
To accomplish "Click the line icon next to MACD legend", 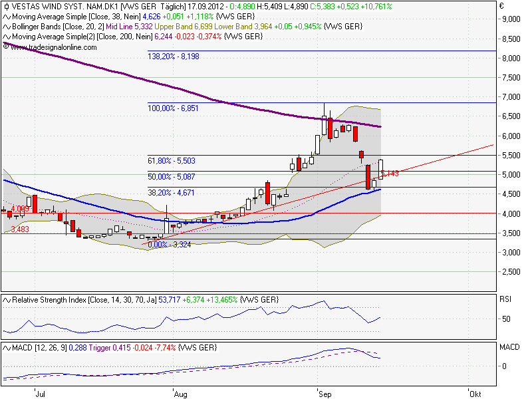I will (7, 348).
